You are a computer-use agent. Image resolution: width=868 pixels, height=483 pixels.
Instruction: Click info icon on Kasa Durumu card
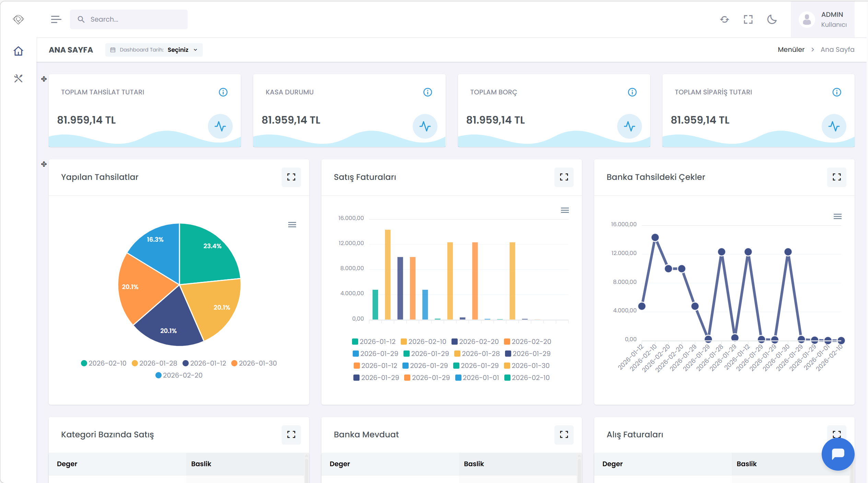(x=427, y=92)
